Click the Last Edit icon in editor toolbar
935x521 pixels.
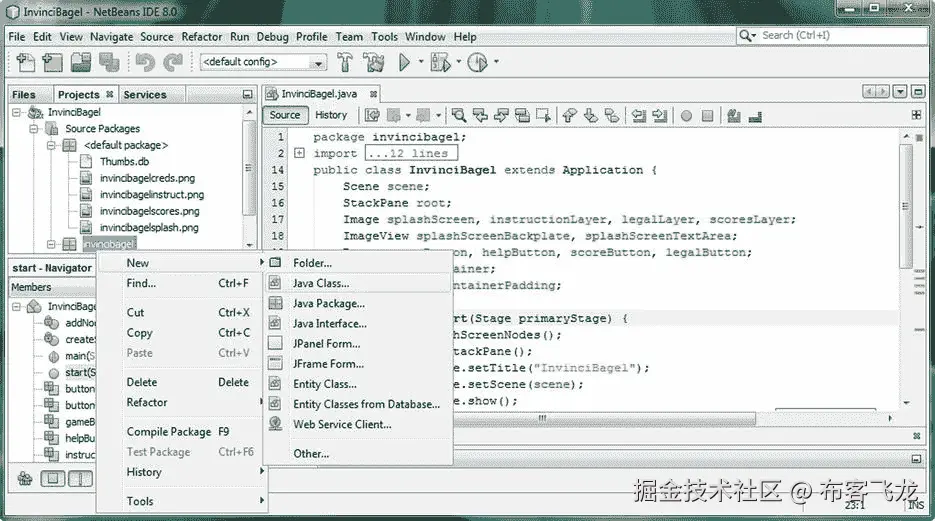click(x=373, y=116)
